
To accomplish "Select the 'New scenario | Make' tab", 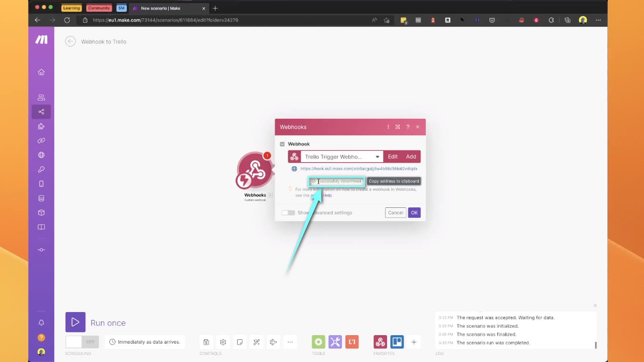I will pos(169,8).
